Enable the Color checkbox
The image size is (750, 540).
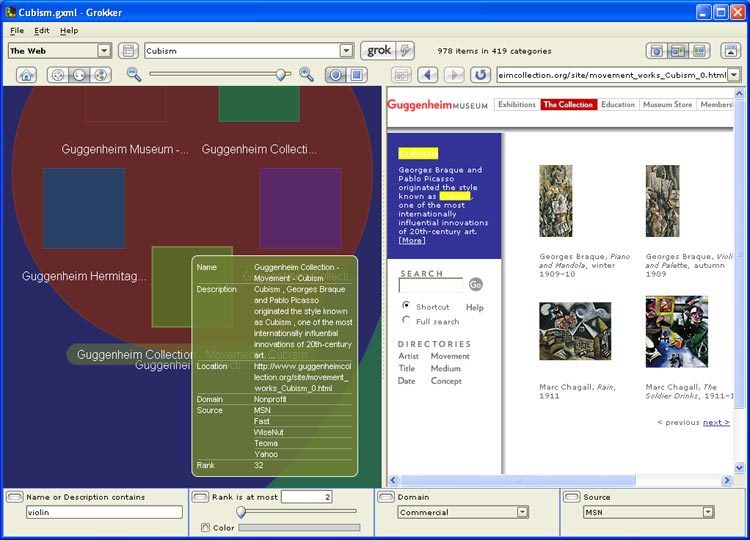pyautogui.click(x=205, y=528)
